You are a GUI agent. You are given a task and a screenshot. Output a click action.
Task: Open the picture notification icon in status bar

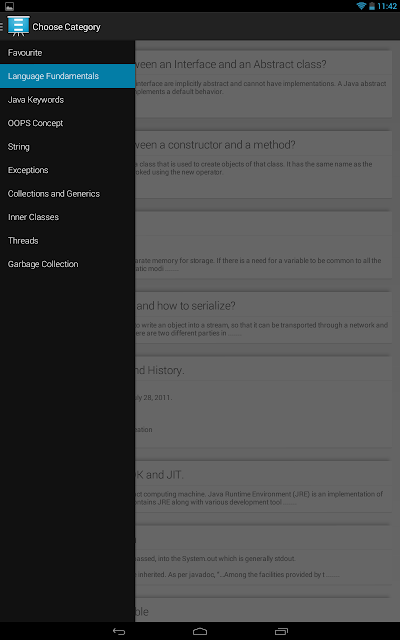[x=9, y=6]
